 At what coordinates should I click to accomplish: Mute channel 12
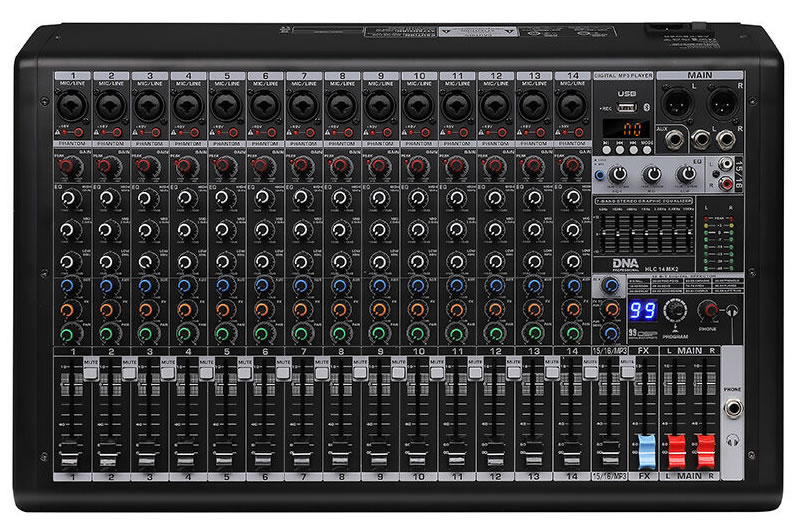click(514, 373)
